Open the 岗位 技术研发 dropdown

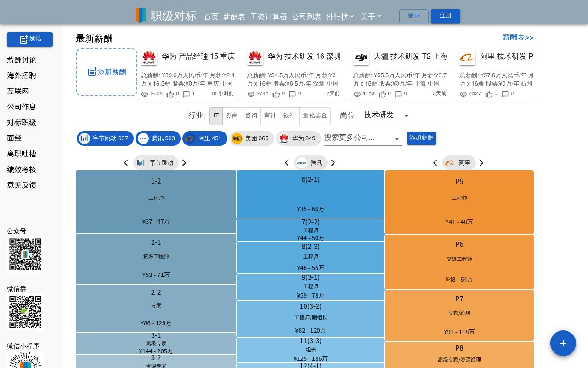click(x=384, y=115)
